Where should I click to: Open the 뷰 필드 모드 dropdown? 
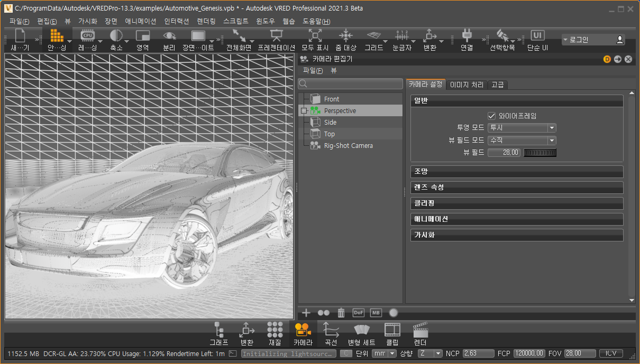(x=522, y=141)
